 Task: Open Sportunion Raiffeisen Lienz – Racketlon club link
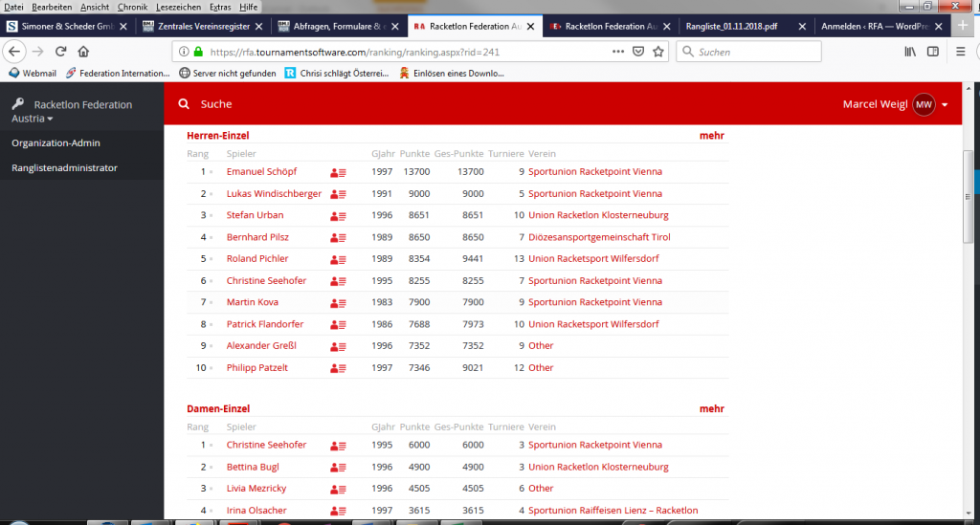pos(612,511)
